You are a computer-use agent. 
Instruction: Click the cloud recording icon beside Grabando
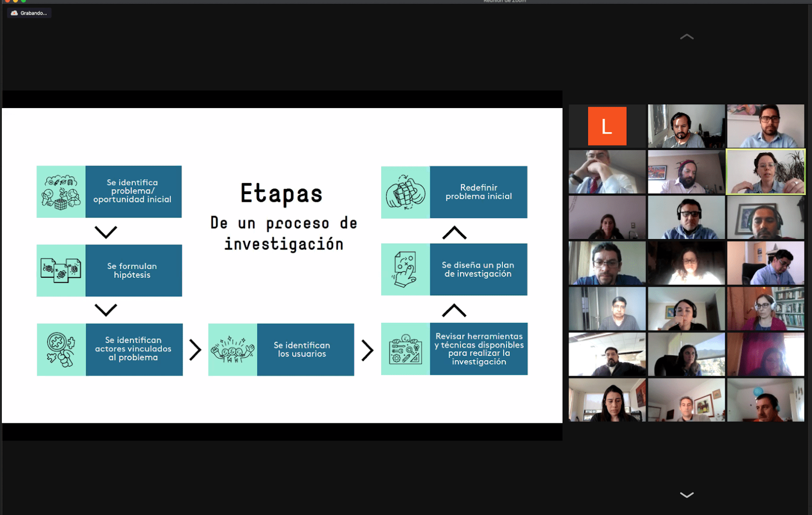click(14, 13)
